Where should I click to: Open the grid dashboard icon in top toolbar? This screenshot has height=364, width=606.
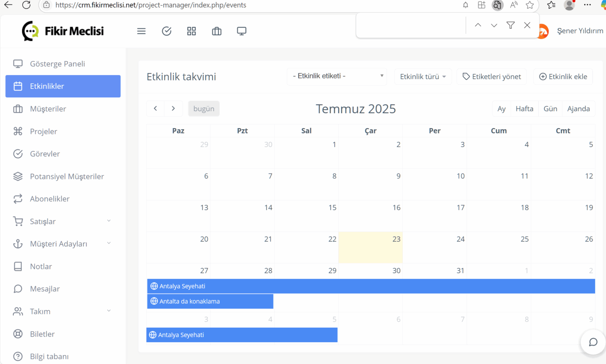coord(191,31)
